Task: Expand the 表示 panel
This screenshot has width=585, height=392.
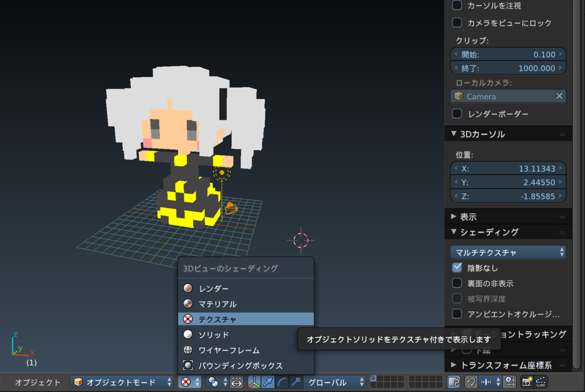Action: [454, 217]
